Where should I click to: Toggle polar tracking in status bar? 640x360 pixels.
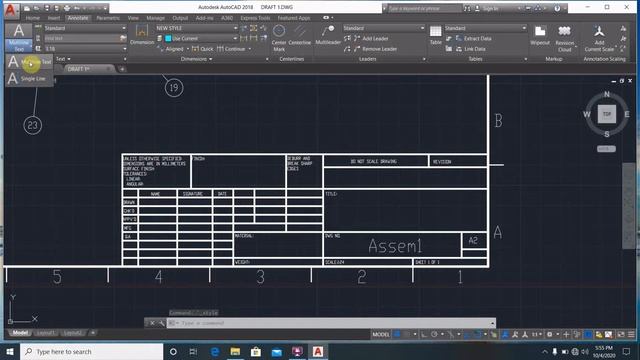[x=434, y=334]
